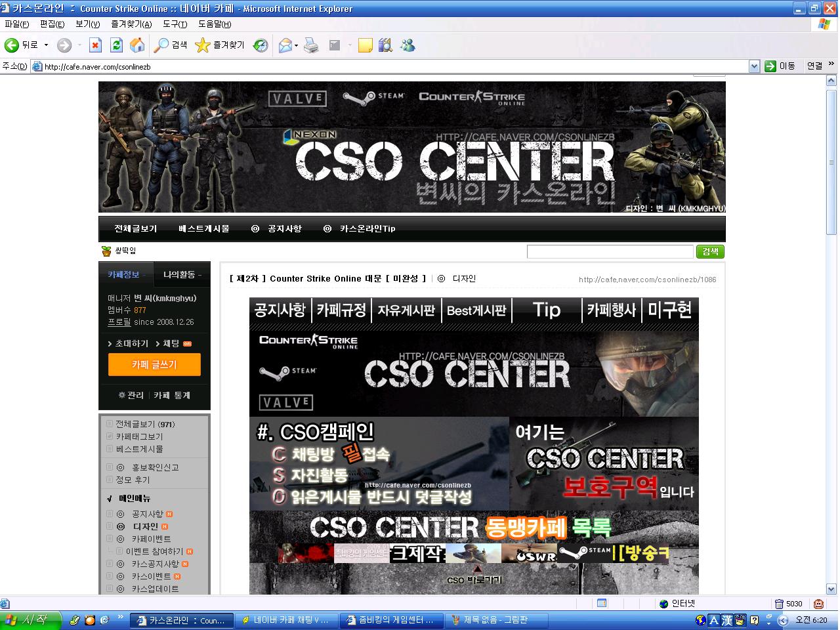Open the 검색 magnifier search pane

click(x=171, y=45)
